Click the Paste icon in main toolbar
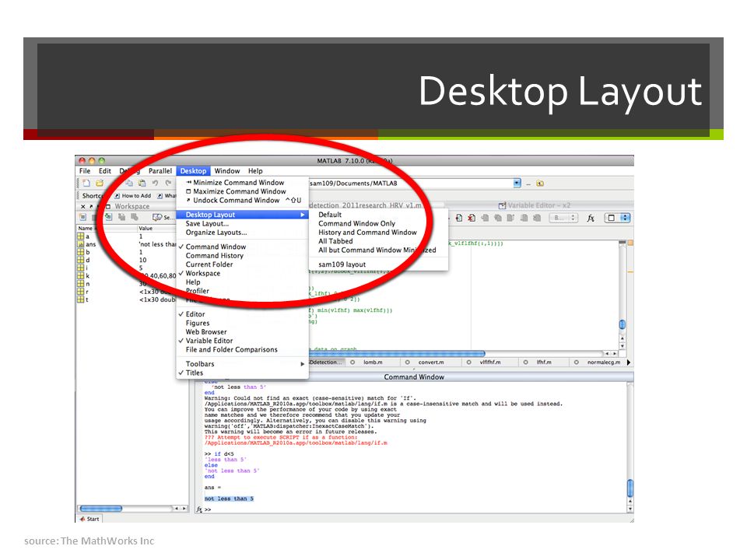The width and height of the screenshot is (747, 560). pyautogui.click(x=142, y=183)
